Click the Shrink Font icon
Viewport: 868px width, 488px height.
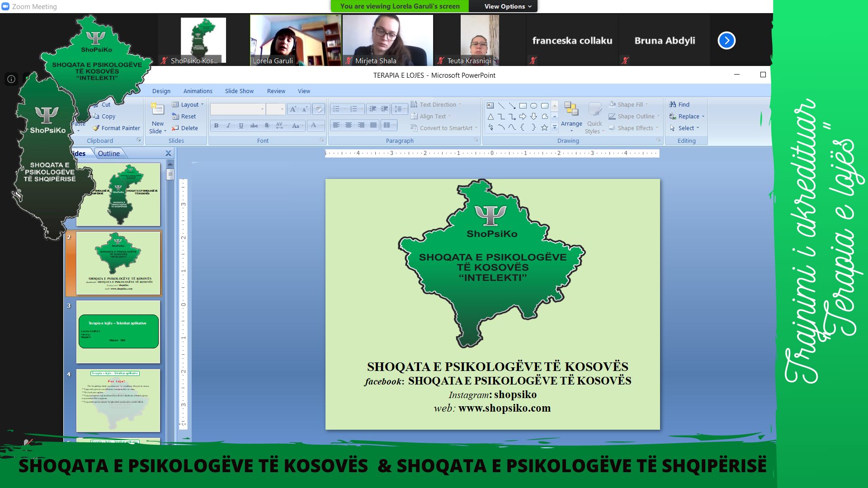click(x=305, y=109)
